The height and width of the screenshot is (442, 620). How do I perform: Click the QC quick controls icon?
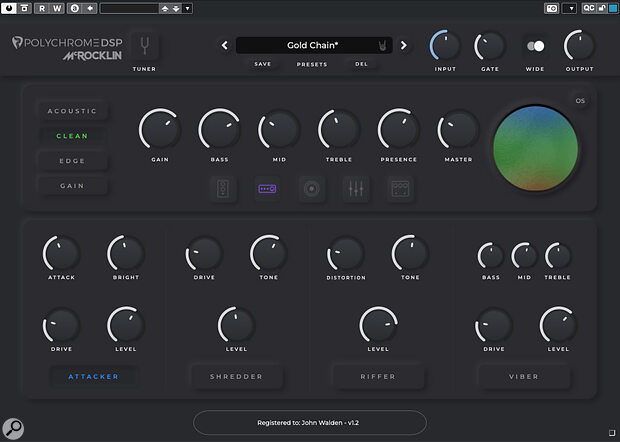tap(589, 8)
